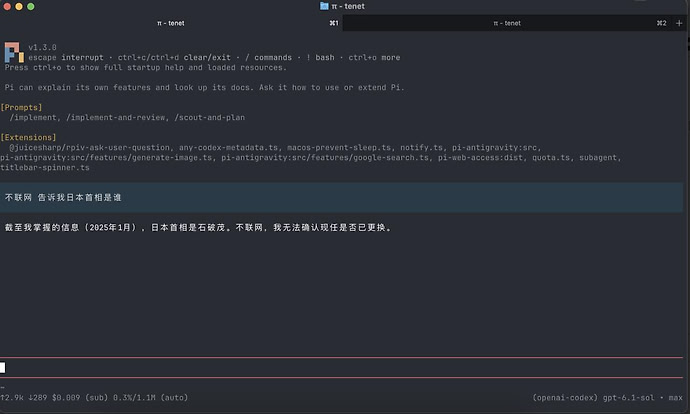Click the (openai-codex) provider label
Image resolution: width=690 pixels, height=414 pixels.
click(x=565, y=398)
